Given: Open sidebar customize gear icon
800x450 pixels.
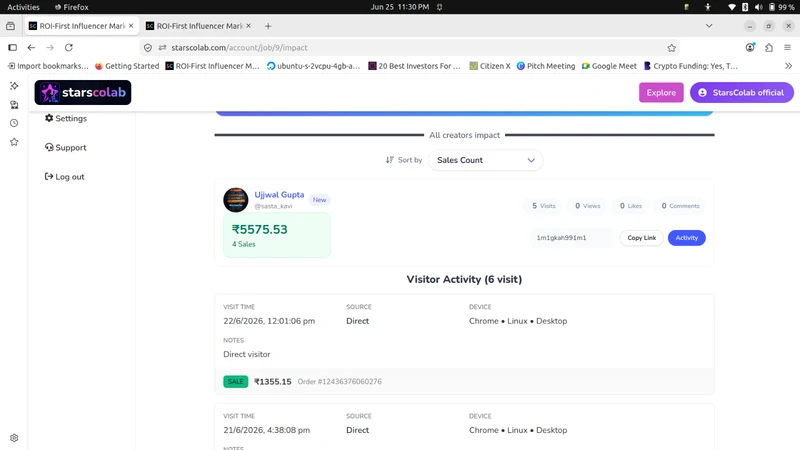Looking at the screenshot, I should click(x=14, y=438).
